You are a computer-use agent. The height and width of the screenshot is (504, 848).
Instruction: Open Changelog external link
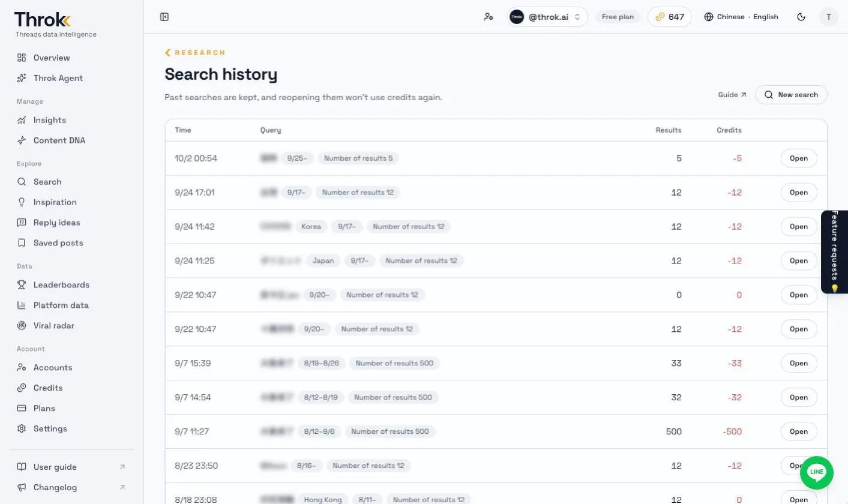point(71,487)
